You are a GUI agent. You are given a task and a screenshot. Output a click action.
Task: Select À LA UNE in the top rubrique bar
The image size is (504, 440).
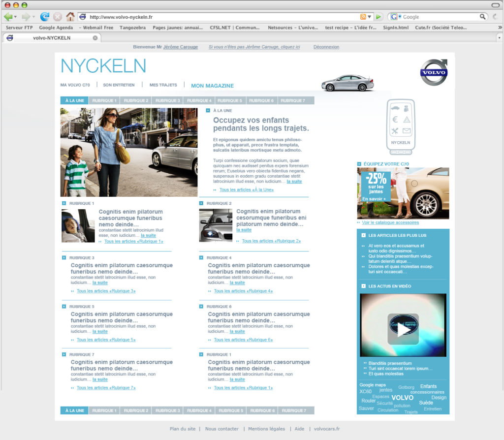[75, 100]
